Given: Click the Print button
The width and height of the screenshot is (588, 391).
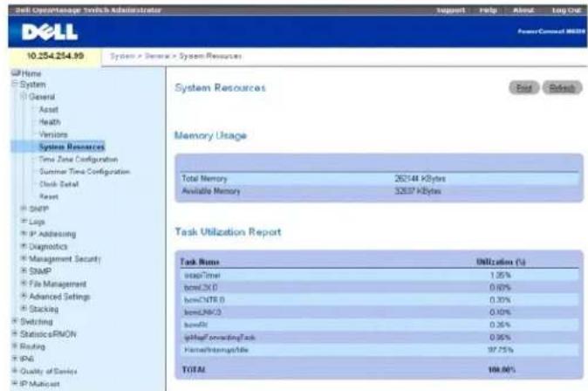Looking at the screenshot, I should tap(523, 88).
